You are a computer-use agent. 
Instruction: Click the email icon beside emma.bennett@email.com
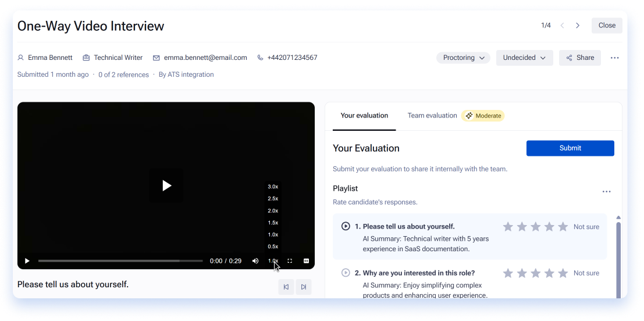click(x=156, y=58)
